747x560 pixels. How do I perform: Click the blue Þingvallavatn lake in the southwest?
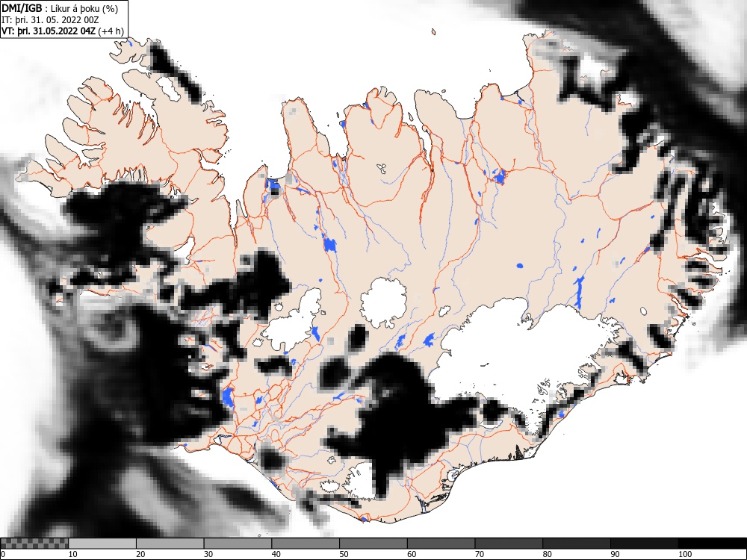228,398
